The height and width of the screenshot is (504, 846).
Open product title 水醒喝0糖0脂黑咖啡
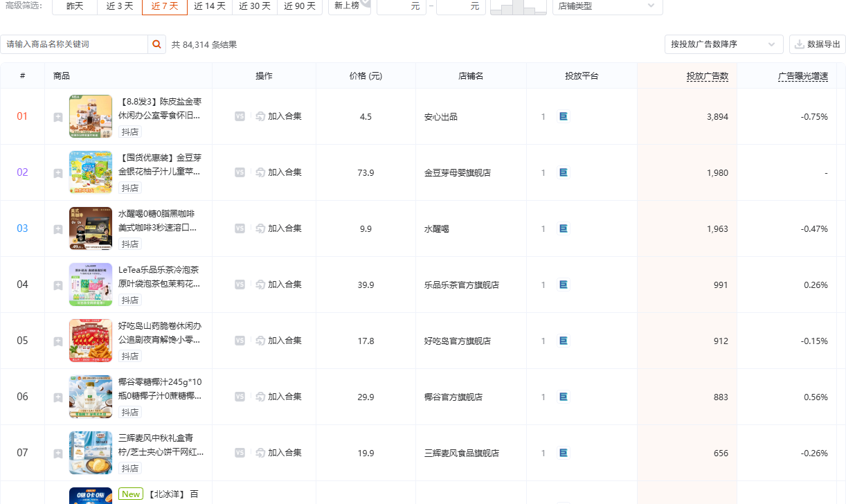pos(158,220)
